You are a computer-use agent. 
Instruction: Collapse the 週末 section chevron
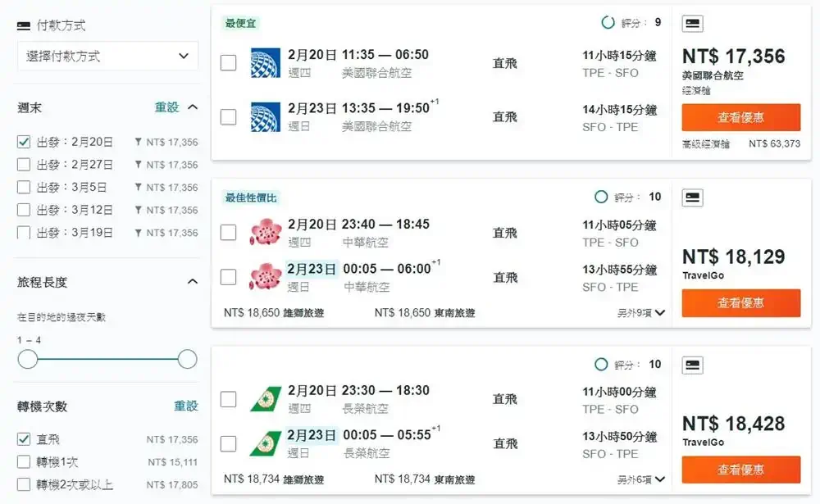click(x=193, y=107)
